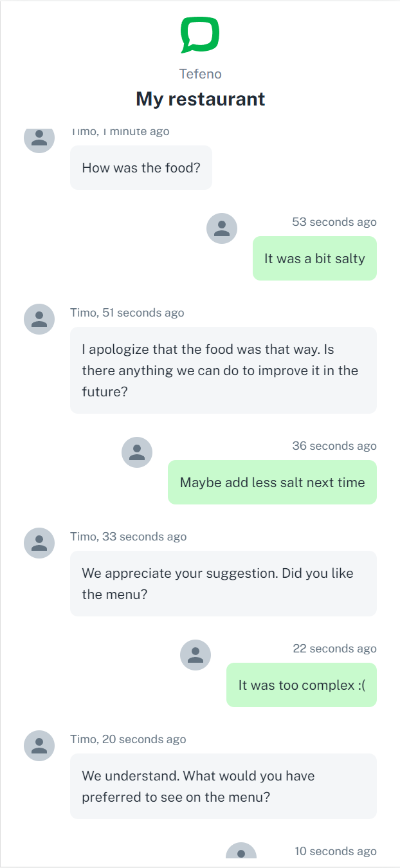Image resolution: width=400 pixels, height=868 pixels.
Task: Click the user avatar next to "It was too complex"
Action: tap(195, 655)
